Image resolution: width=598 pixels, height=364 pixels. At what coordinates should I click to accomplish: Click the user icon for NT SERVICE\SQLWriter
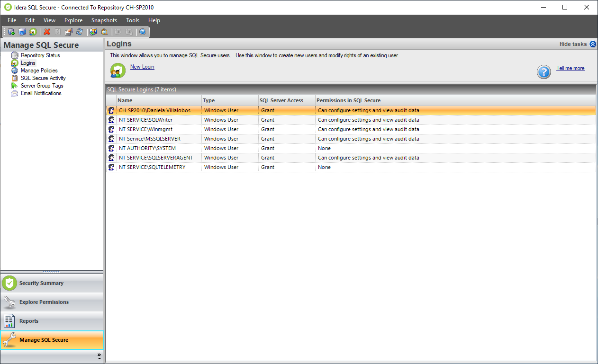click(111, 120)
